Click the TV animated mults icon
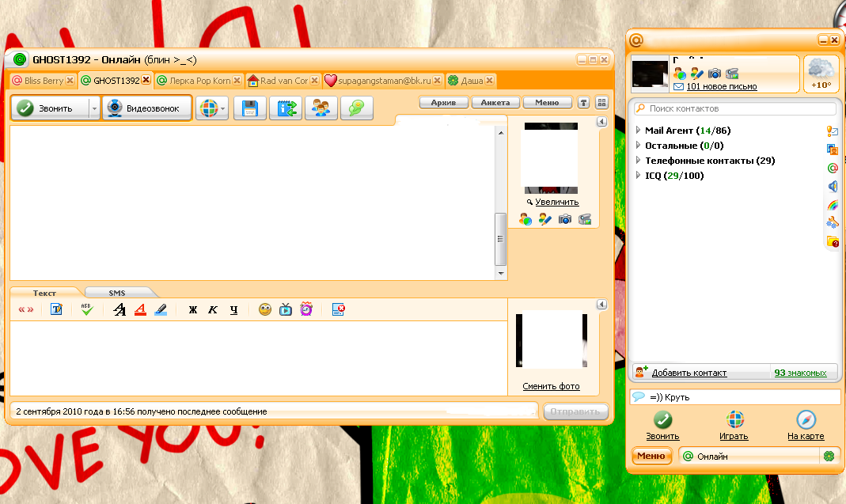This screenshot has width=846, height=504. pyautogui.click(x=286, y=309)
